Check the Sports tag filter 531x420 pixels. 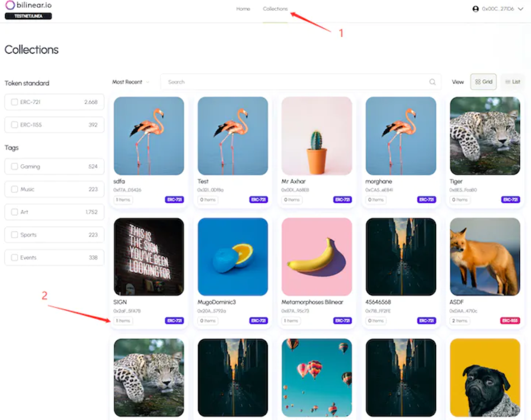tap(15, 235)
